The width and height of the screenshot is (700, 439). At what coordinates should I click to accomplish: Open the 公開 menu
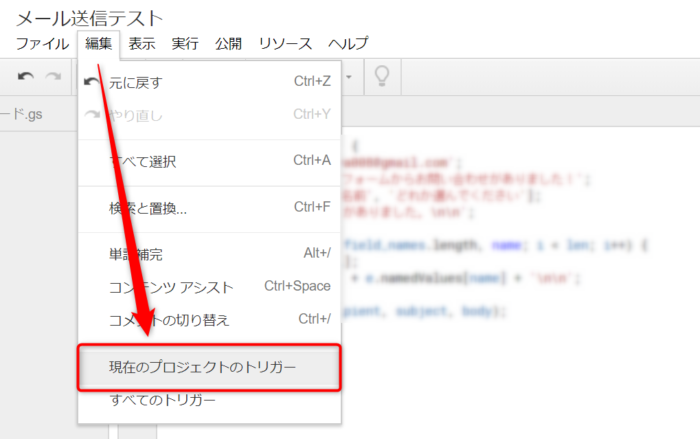228,44
